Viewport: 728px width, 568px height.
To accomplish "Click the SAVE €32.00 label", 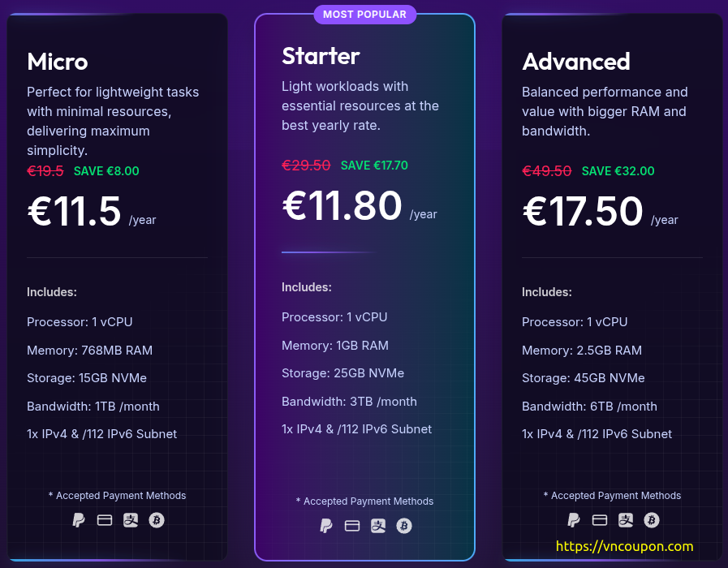I will pyautogui.click(x=618, y=171).
